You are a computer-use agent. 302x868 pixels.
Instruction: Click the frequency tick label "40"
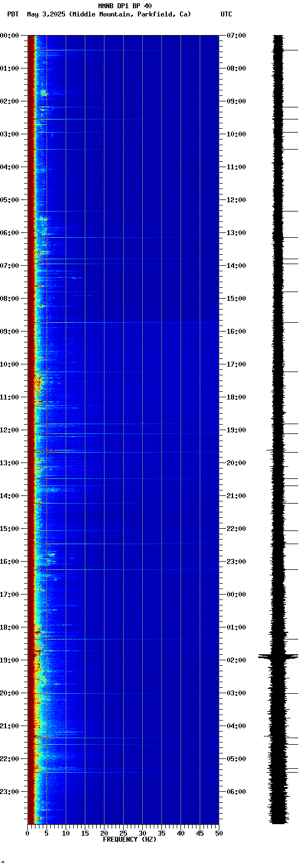tap(181, 833)
